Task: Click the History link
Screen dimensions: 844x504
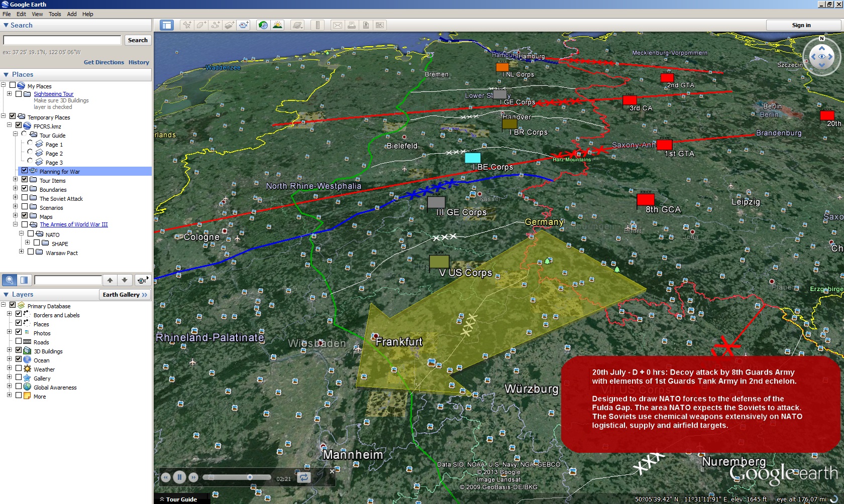Action: coord(139,62)
